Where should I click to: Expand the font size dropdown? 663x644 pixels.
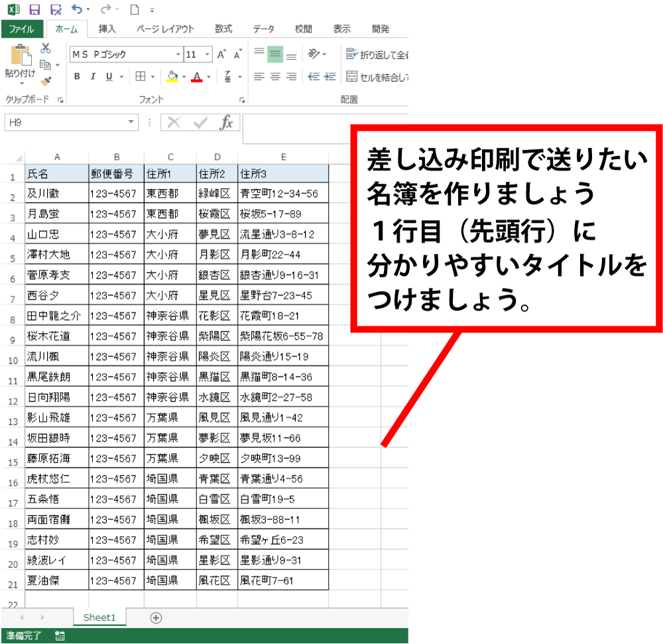click(x=208, y=54)
